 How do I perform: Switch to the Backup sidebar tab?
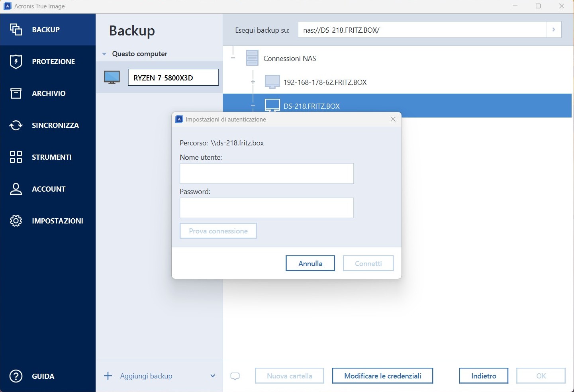click(x=48, y=29)
